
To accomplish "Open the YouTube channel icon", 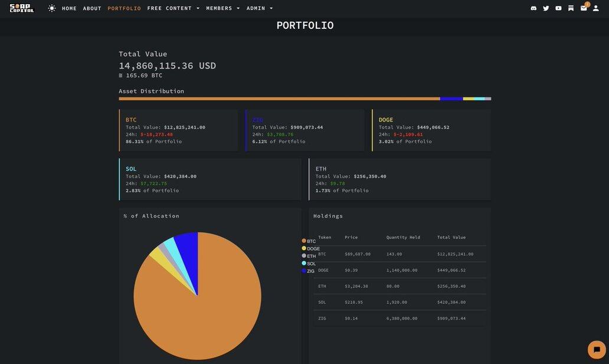I will pyautogui.click(x=558, y=8).
